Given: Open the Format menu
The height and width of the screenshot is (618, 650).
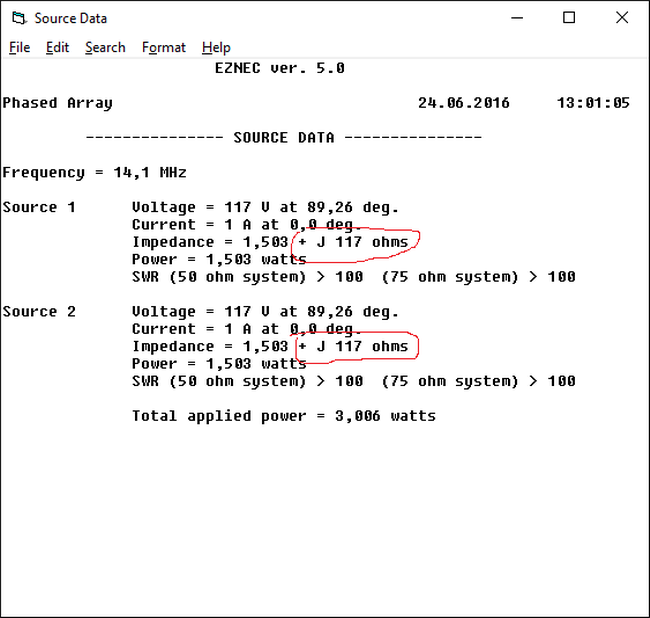Looking at the screenshot, I should [163, 47].
